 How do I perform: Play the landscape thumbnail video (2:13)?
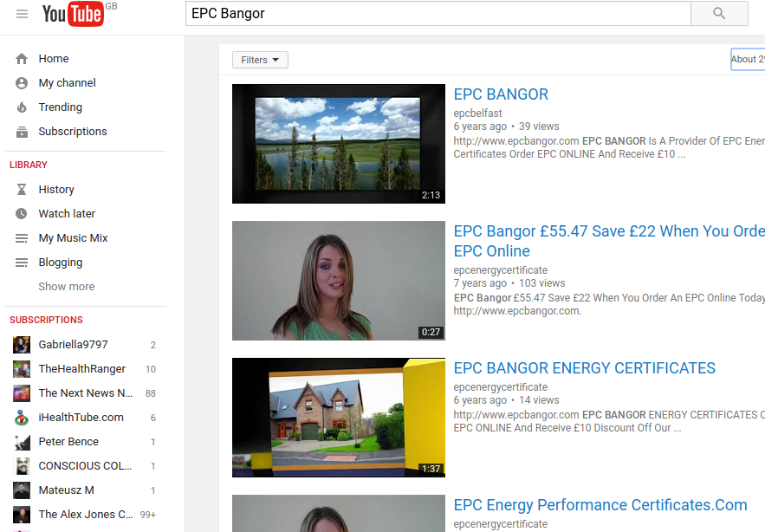click(339, 144)
